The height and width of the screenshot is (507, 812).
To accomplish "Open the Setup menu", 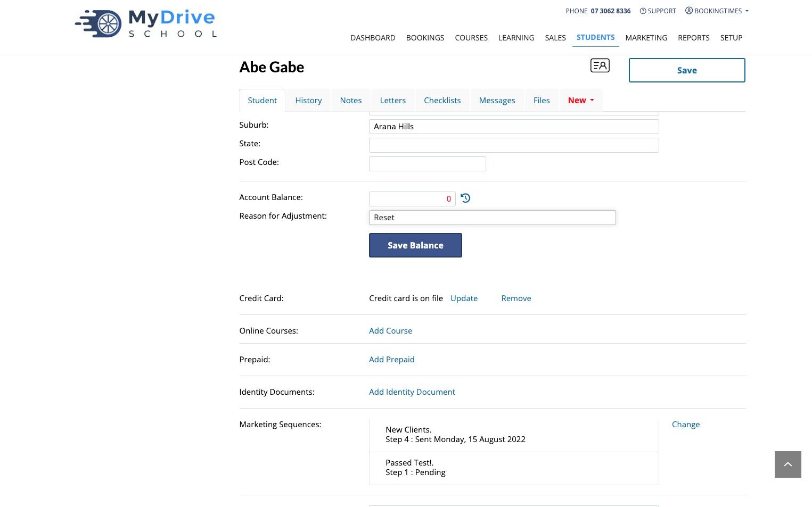I will pyautogui.click(x=731, y=38).
